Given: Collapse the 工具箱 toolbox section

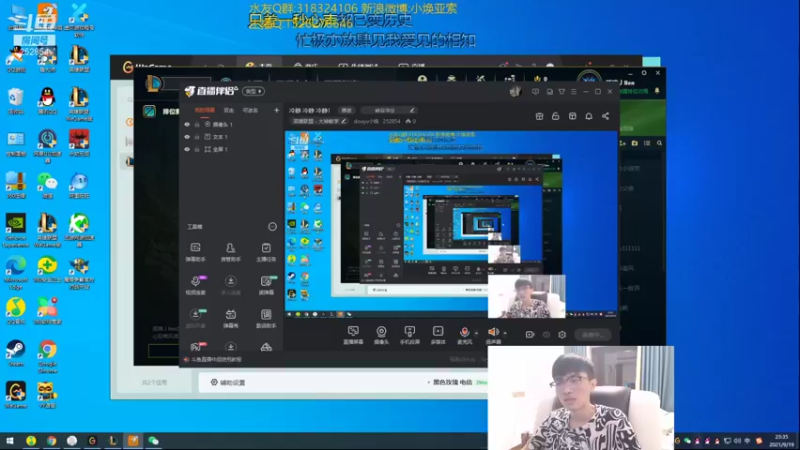Looking at the screenshot, I should pyautogui.click(x=272, y=227).
